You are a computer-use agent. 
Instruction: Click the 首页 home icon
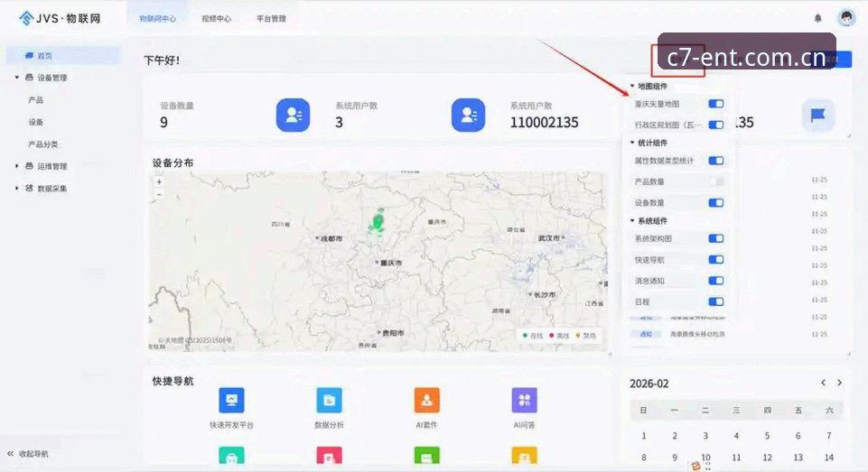pos(29,55)
